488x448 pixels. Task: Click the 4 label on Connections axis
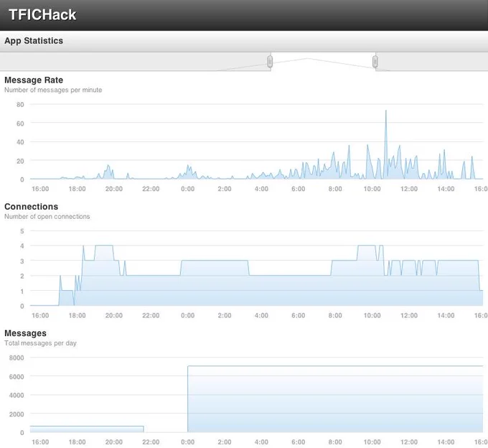(22, 246)
